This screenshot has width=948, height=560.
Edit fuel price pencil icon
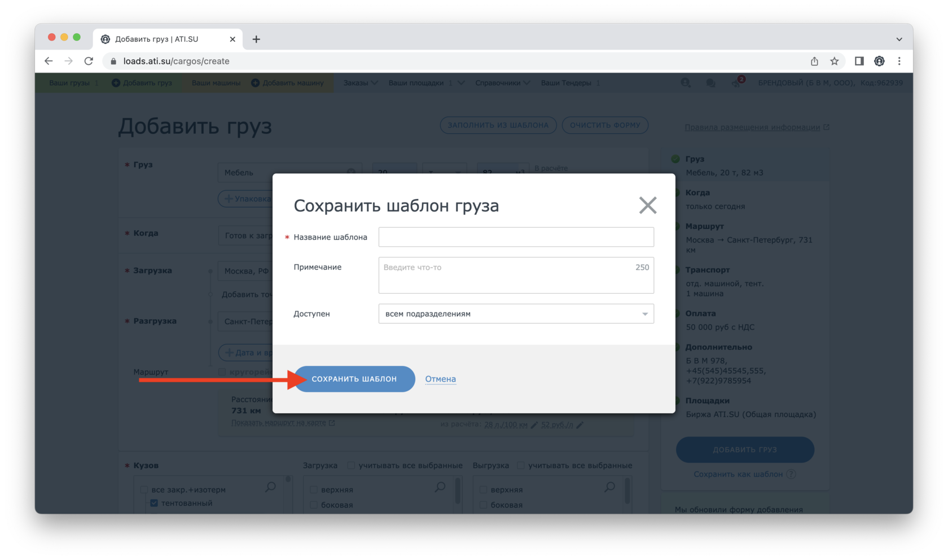tap(580, 425)
